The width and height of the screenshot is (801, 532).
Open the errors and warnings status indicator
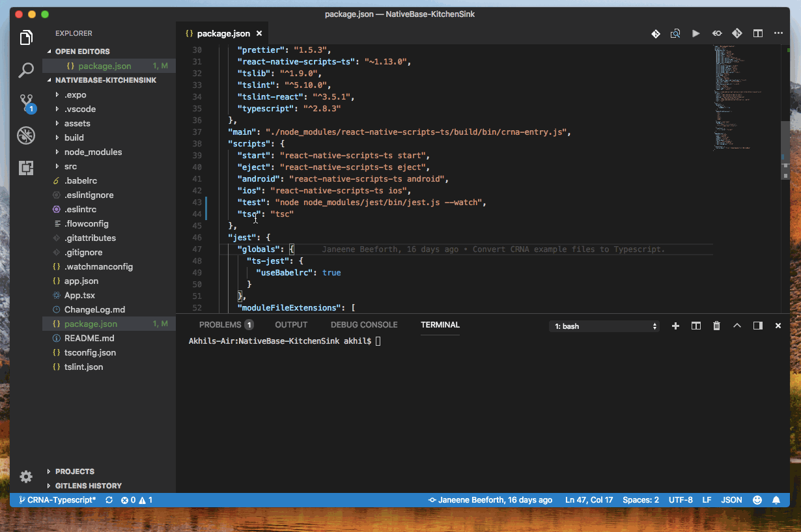(x=136, y=500)
